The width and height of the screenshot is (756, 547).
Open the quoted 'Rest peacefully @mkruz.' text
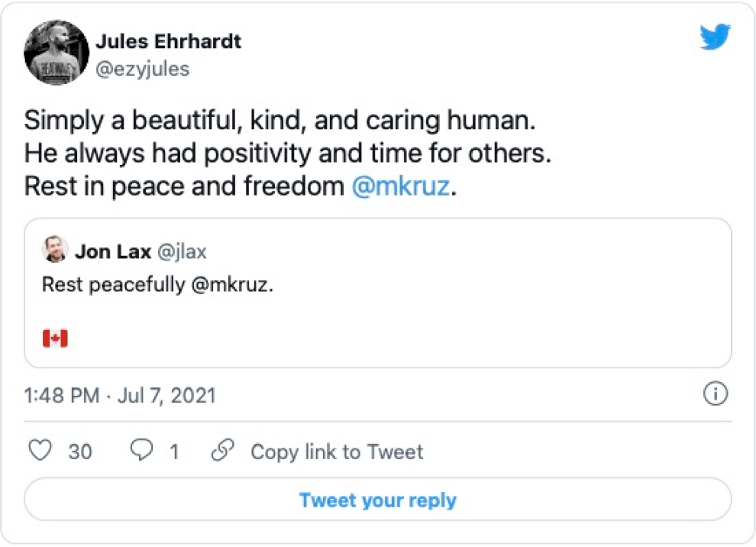coord(157,284)
